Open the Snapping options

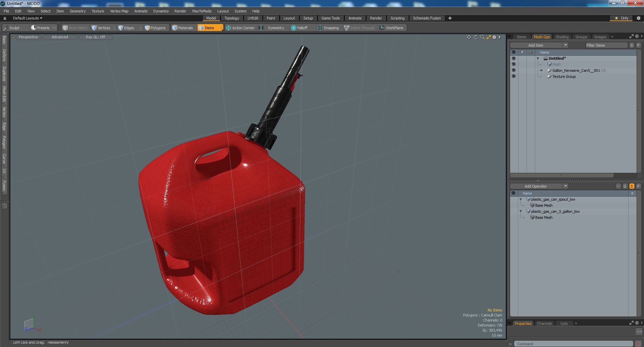click(x=328, y=28)
